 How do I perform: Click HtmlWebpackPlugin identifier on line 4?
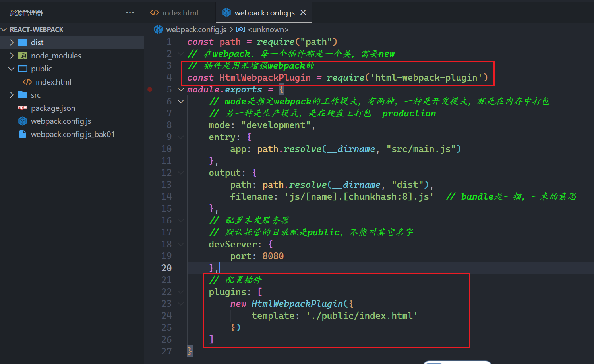coord(265,77)
